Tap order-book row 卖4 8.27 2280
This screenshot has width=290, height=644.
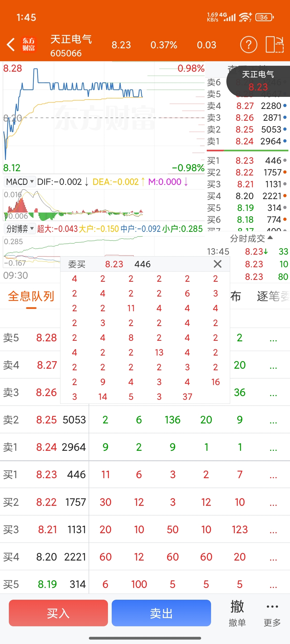click(x=247, y=106)
